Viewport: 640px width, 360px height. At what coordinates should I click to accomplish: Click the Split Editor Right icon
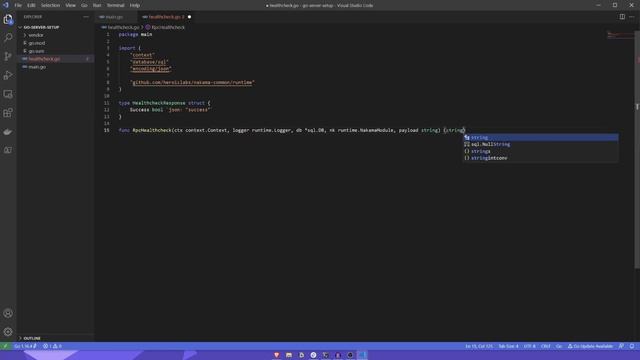pyautogui.click(x=622, y=17)
